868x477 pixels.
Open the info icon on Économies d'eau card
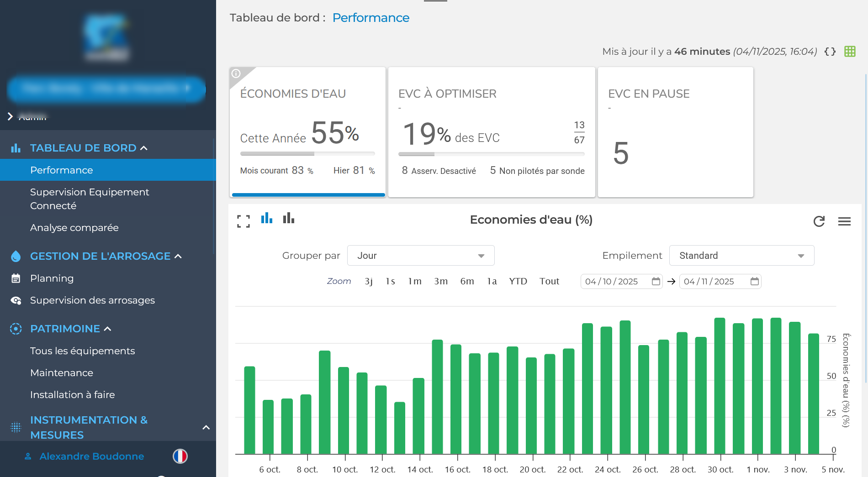coord(236,73)
